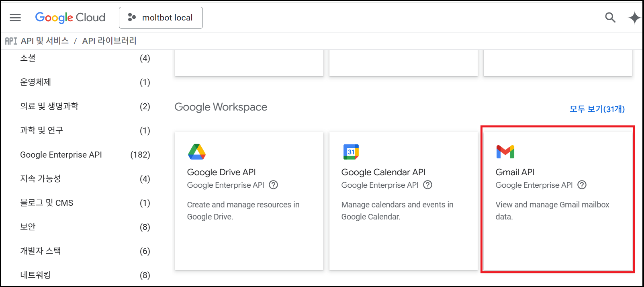Click Google Drive API description text
Screen dimensions: 644x287
click(243, 211)
